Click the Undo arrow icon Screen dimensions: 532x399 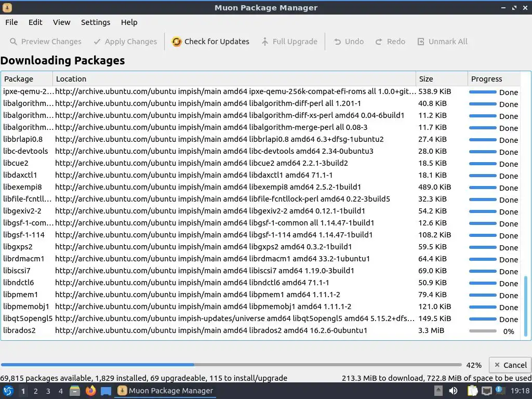click(x=337, y=42)
